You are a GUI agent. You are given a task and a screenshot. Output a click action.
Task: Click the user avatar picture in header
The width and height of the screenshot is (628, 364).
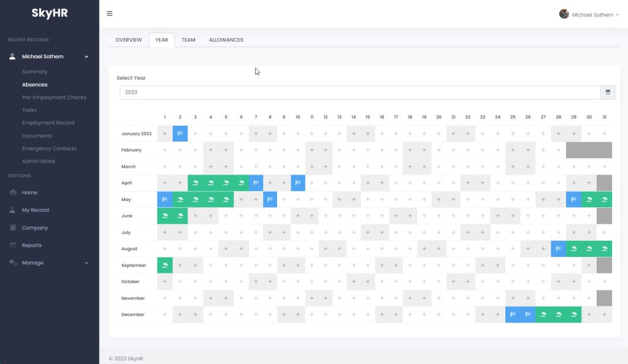coord(564,14)
